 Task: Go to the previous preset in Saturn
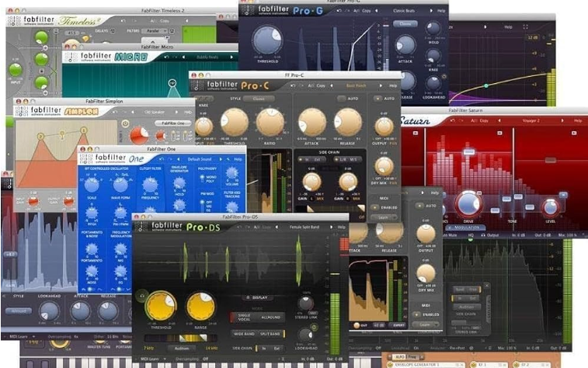(x=499, y=120)
